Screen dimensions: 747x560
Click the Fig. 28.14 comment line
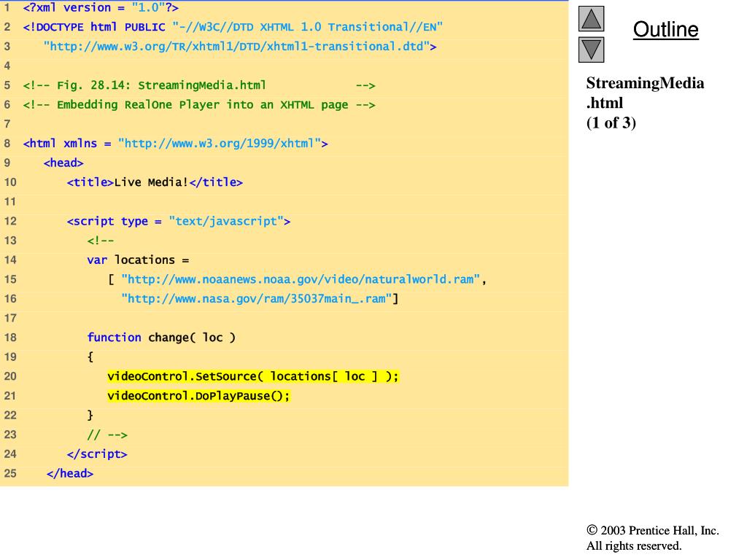[x=199, y=86]
